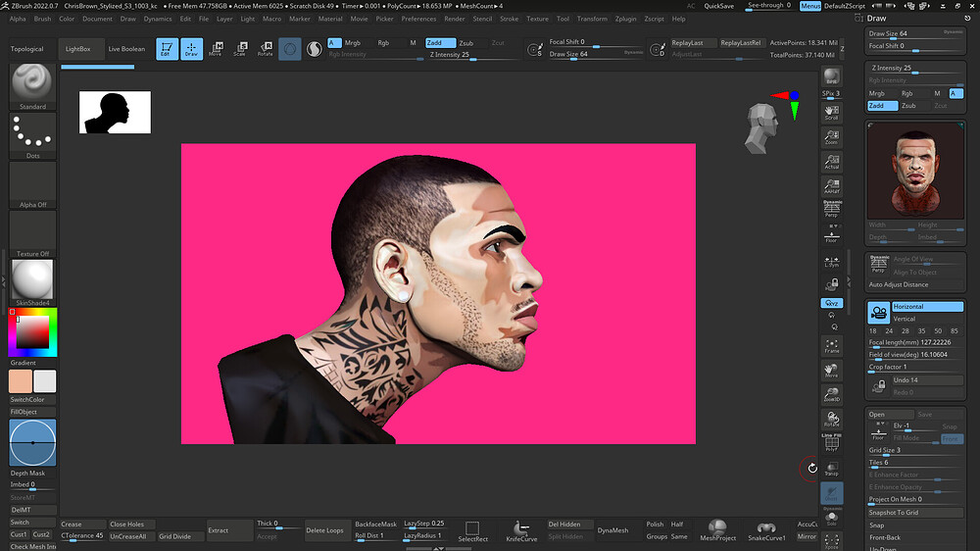The height and width of the screenshot is (551, 980).
Task: Toggle the Floor grid in right shelf
Action: pyautogui.click(x=831, y=234)
